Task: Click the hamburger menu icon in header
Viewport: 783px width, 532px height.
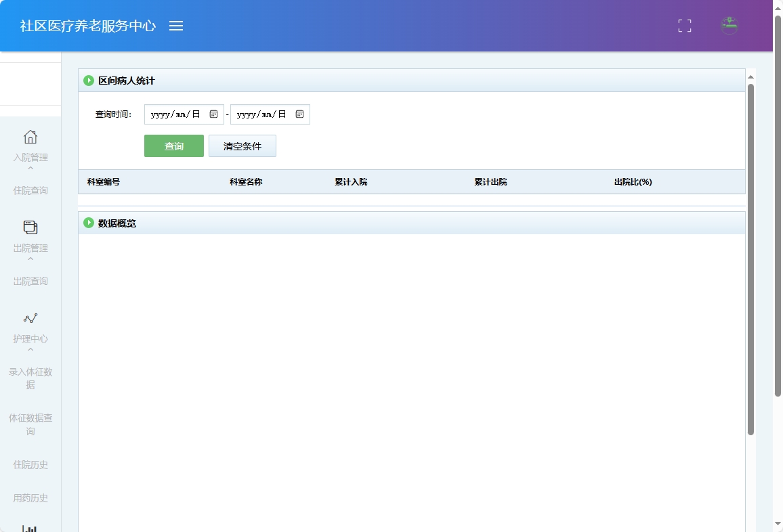Action: click(176, 26)
